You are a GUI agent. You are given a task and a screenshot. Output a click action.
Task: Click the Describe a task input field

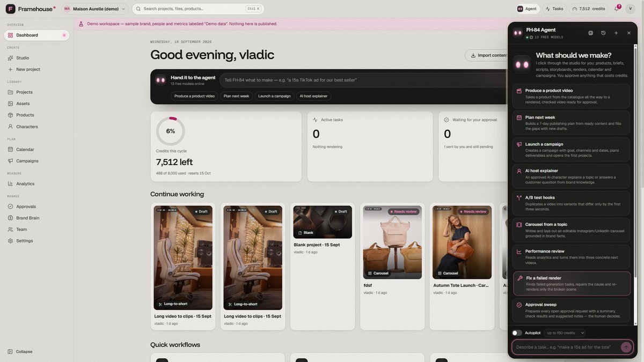pos(566,347)
